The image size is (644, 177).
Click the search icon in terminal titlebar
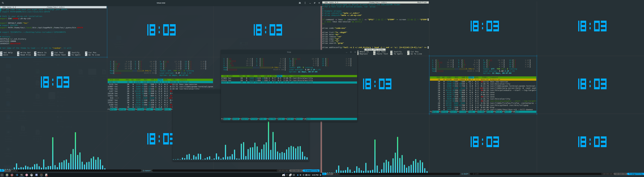[3, 3]
